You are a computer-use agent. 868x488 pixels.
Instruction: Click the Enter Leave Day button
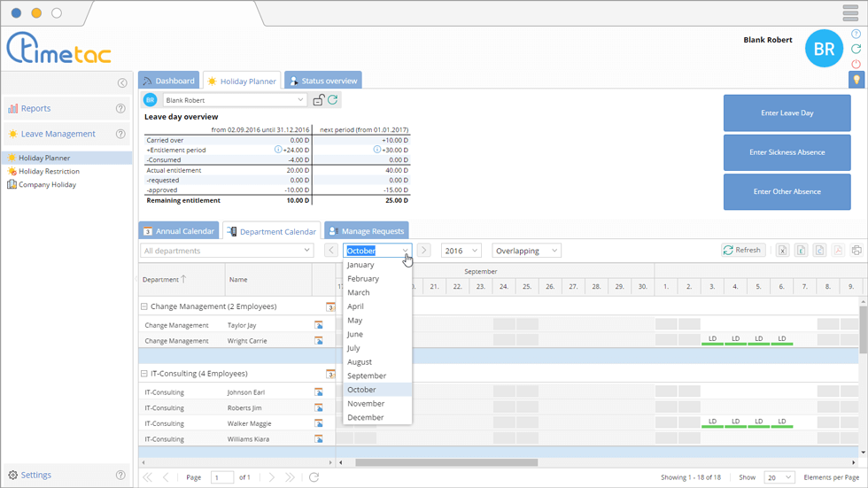tap(787, 113)
